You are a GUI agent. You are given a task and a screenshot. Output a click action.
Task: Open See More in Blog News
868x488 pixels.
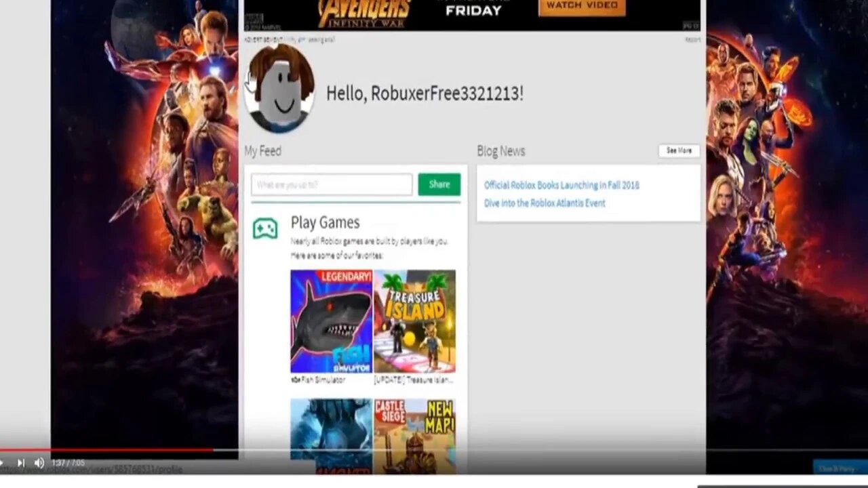pyautogui.click(x=679, y=150)
